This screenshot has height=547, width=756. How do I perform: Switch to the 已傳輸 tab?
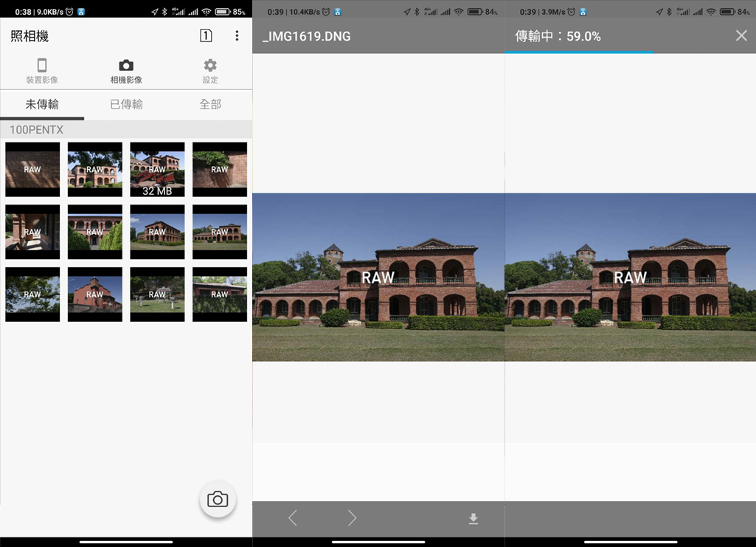point(126,104)
